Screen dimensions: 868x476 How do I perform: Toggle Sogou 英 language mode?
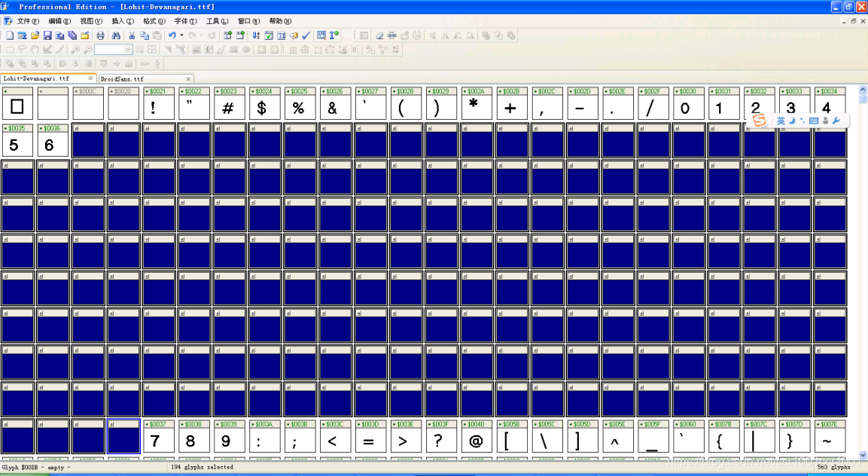[x=781, y=121]
